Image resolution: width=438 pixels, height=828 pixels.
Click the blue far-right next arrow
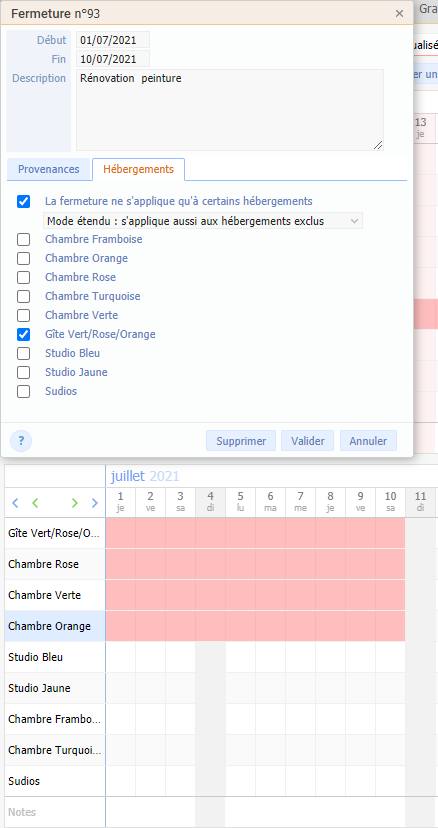point(95,503)
